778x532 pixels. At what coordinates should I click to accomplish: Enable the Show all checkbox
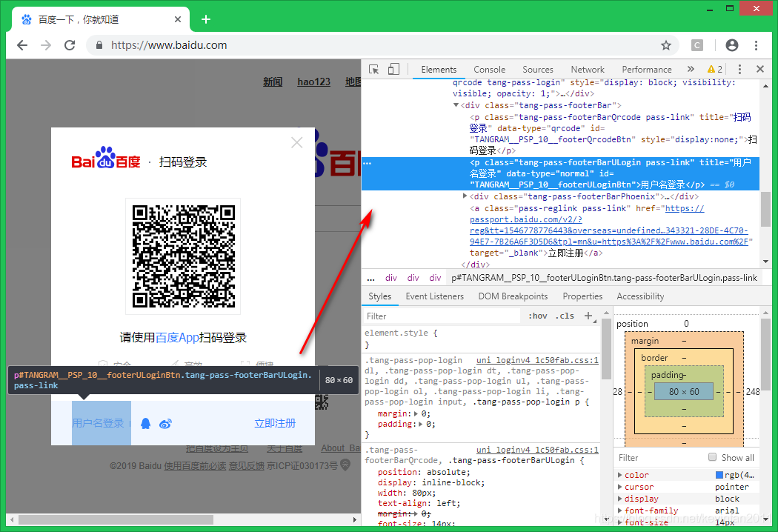[x=713, y=457]
